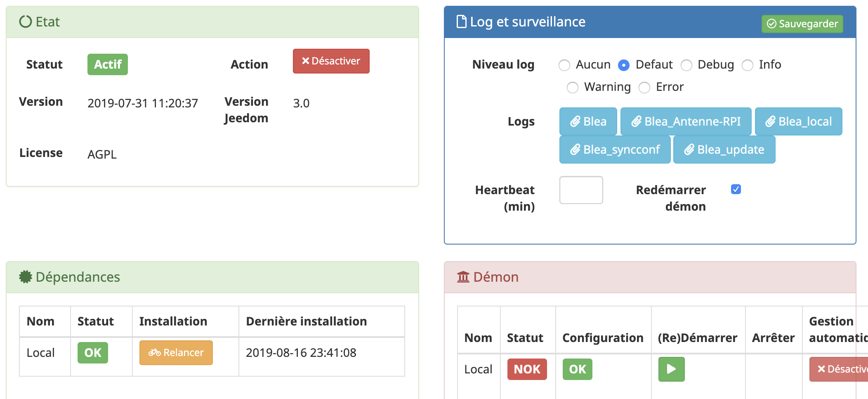The image size is (868, 399).
Task: Click the Local name in the Dépendances table
Action: (40, 353)
